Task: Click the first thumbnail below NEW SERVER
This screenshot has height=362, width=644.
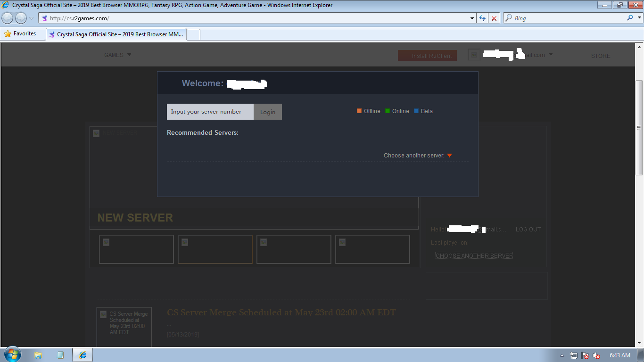Action: pos(136,249)
